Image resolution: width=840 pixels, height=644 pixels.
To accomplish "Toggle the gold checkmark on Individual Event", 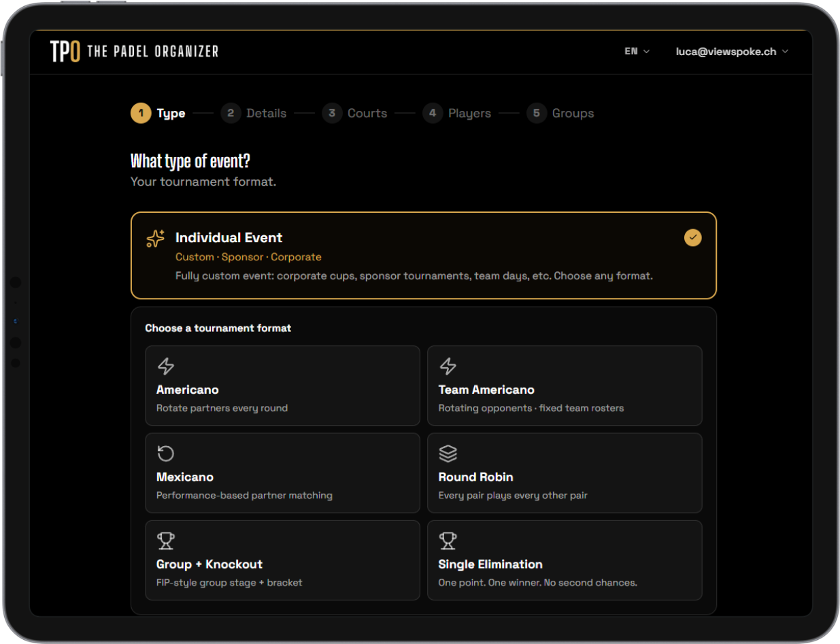I will 692,238.
